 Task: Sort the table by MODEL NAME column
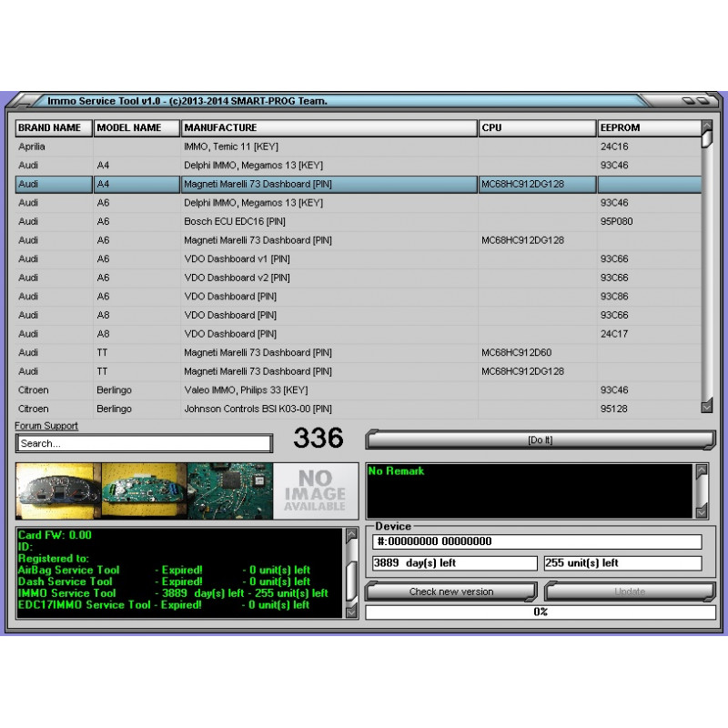[135, 127]
